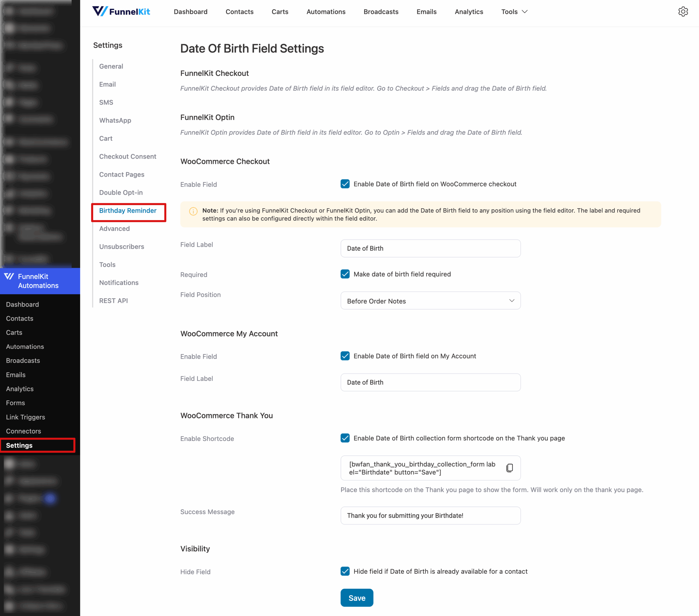Open Emails in top navigation

click(x=426, y=12)
